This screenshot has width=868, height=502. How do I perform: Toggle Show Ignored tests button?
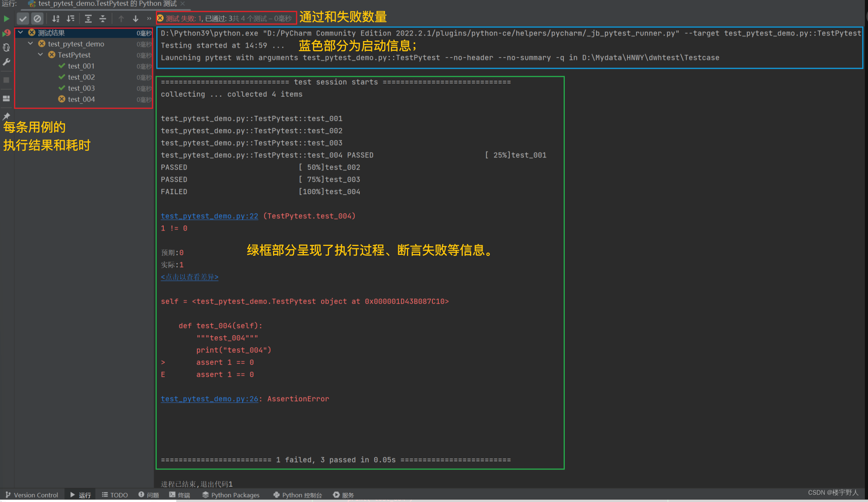pyautogui.click(x=37, y=18)
